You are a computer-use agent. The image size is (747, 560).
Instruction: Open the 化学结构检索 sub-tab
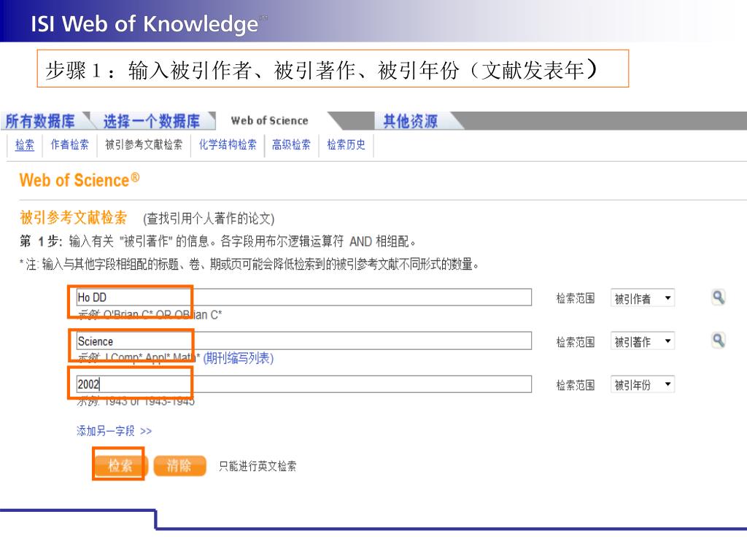click(x=228, y=145)
